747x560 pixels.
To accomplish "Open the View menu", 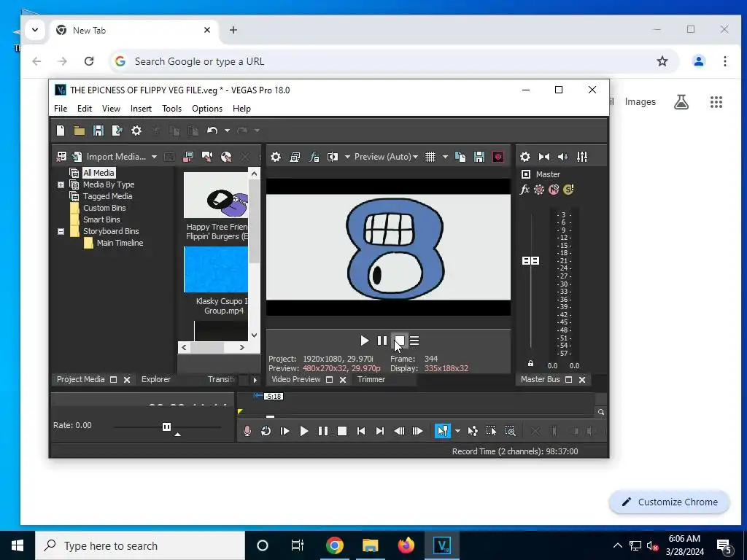I will (x=111, y=109).
